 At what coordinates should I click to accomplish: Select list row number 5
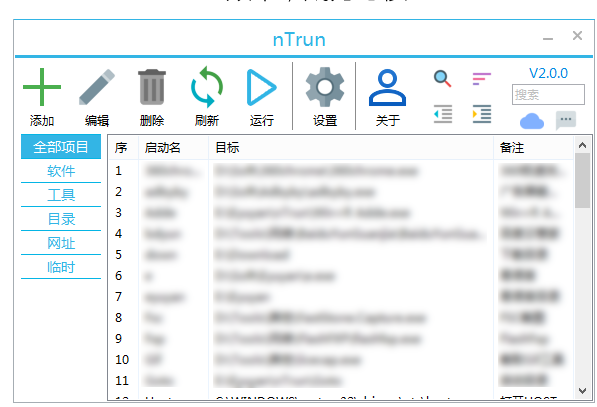click(341, 254)
